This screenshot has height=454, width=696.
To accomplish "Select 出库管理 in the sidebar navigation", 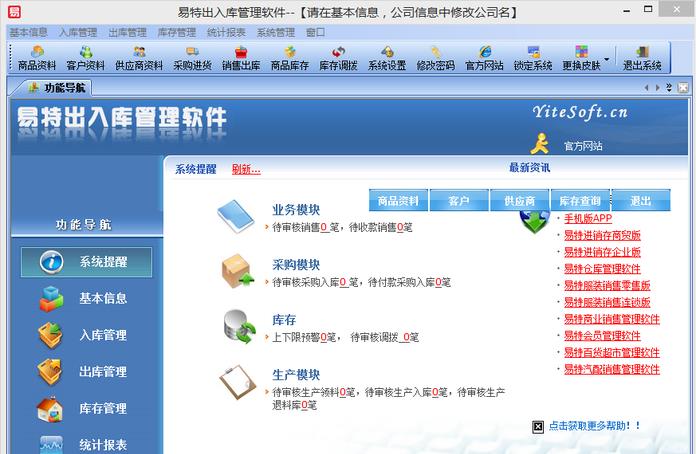I will click(83, 372).
